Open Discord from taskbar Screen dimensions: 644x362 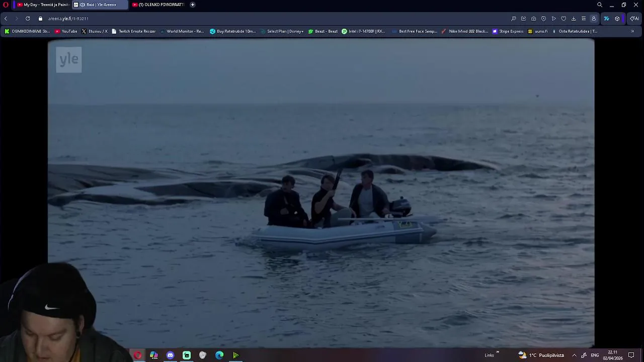tap(170, 355)
